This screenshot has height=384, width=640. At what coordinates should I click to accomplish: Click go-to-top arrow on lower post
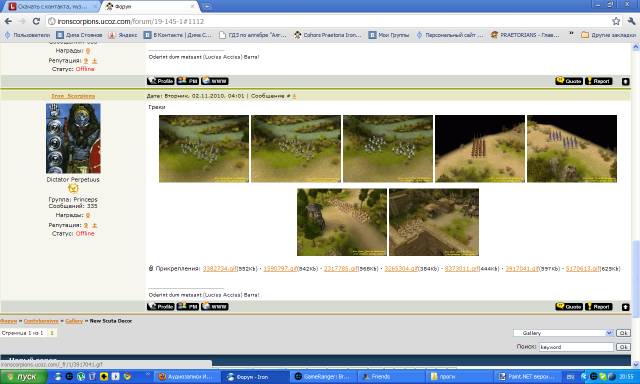(x=625, y=307)
